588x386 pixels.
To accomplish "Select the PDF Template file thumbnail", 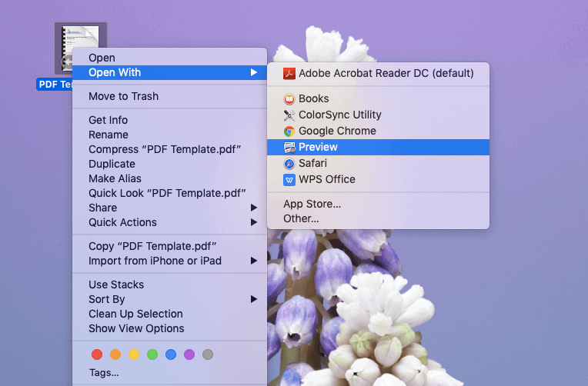I will point(80,45).
